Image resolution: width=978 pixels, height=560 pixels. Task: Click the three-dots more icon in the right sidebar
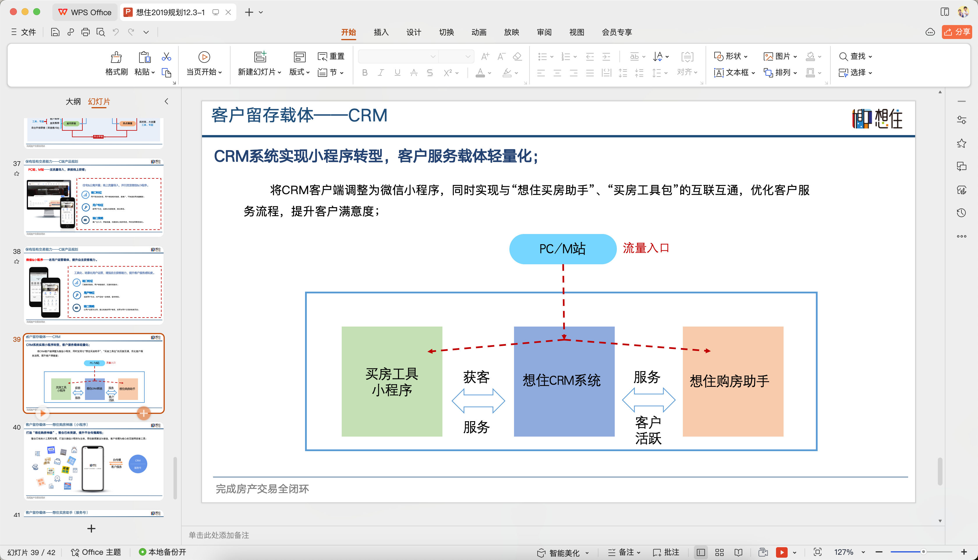click(961, 236)
